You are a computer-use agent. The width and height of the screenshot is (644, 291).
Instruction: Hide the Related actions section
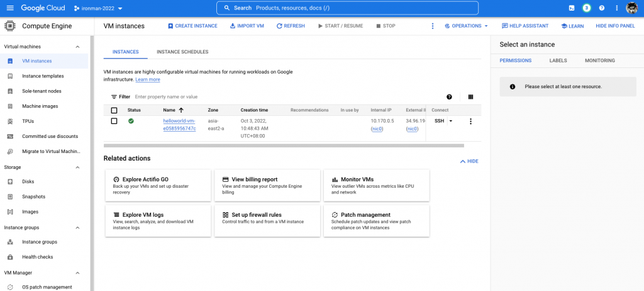tap(469, 161)
